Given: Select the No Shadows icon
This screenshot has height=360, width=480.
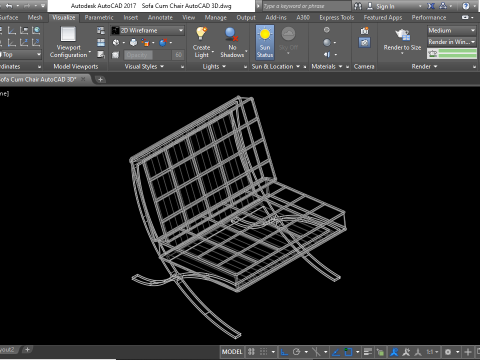Looking at the screenshot, I should coord(231,34).
